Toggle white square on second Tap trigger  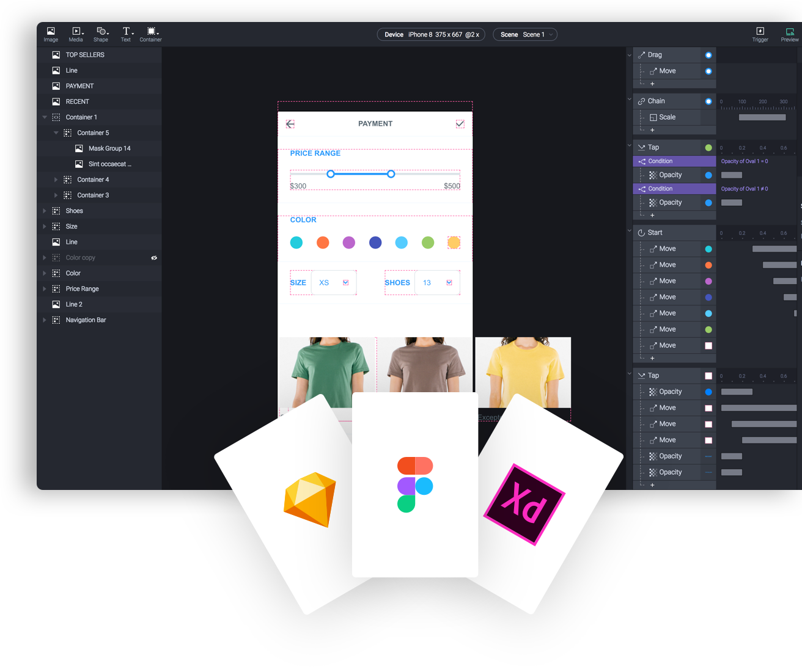[708, 376]
